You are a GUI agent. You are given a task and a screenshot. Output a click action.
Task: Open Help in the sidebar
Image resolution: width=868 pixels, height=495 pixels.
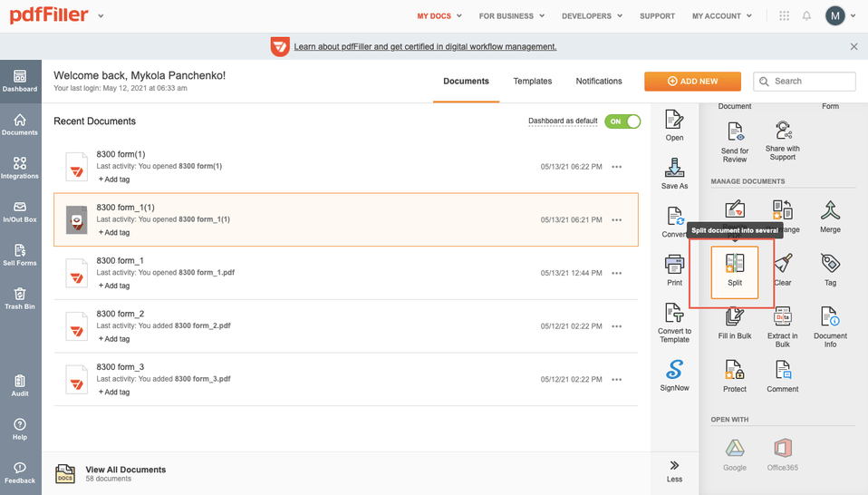[x=20, y=429]
